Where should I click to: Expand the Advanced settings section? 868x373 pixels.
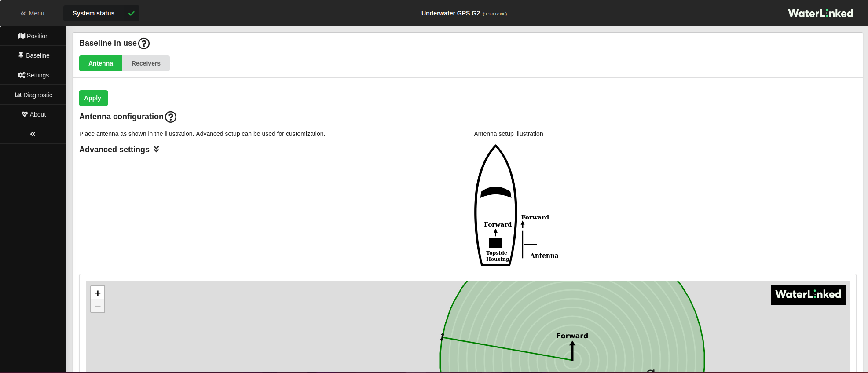pyautogui.click(x=119, y=150)
